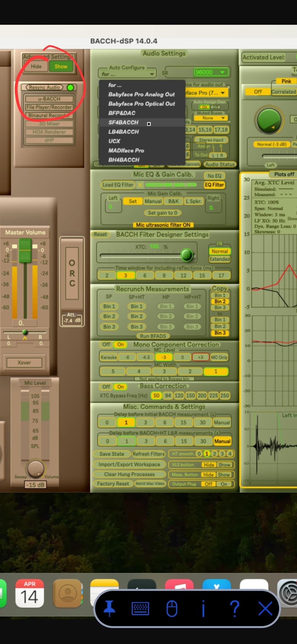297x644 pixels.
Task: Select Extended FR mode
Action: pos(220,259)
